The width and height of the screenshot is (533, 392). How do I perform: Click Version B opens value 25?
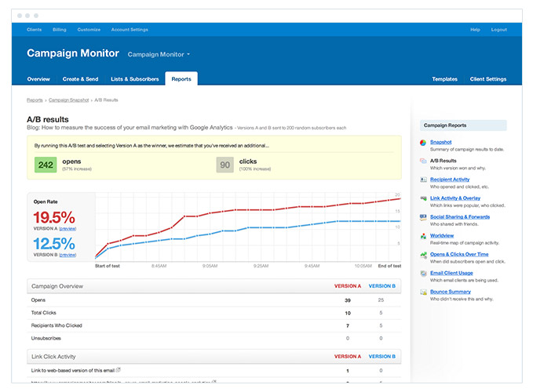(x=381, y=300)
